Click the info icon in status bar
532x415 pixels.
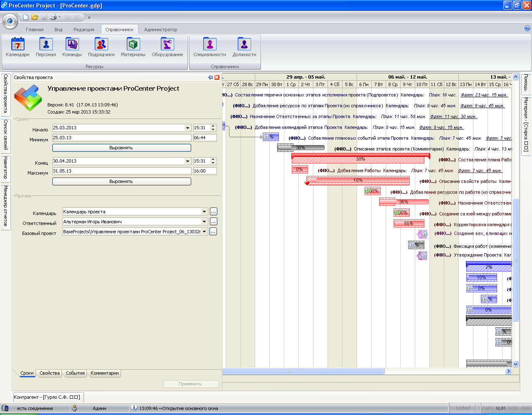click(134, 408)
